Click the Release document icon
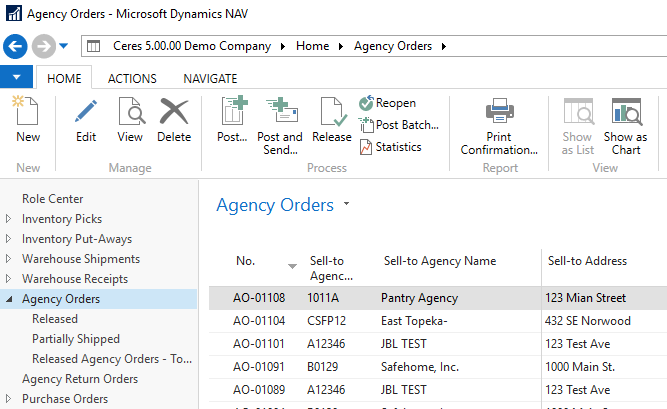Image resolution: width=667 pixels, height=409 pixels. [x=332, y=111]
